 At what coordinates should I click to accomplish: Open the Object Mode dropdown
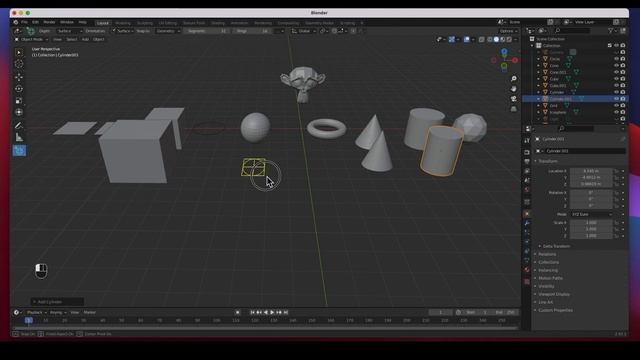[31, 40]
